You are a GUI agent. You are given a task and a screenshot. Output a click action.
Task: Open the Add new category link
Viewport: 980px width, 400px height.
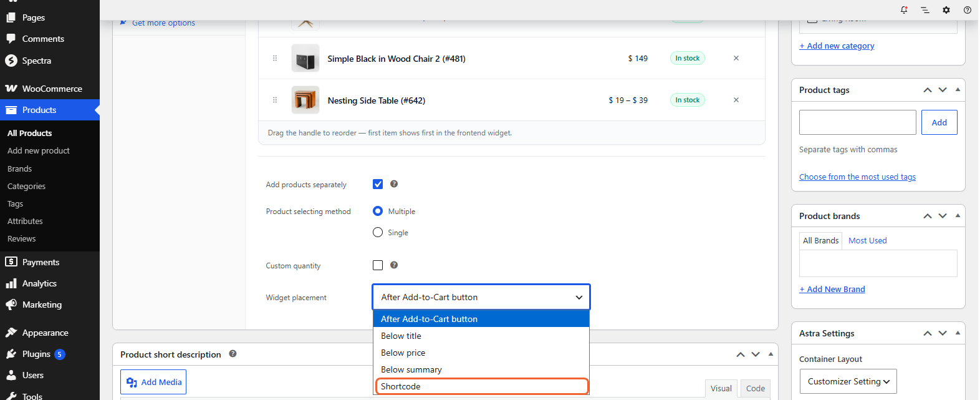(837, 46)
